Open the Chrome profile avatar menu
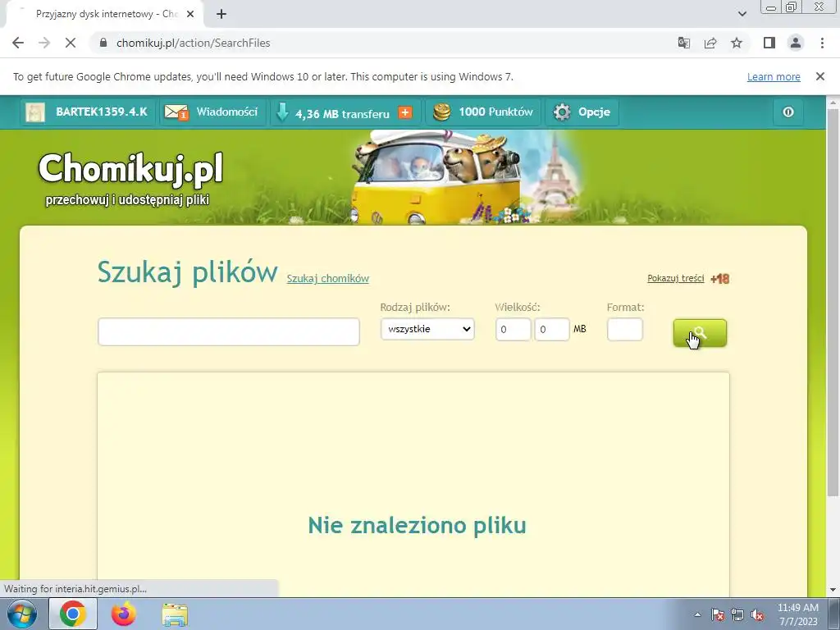Viewport: 840px width, 630px height. (x=796, y=43)
